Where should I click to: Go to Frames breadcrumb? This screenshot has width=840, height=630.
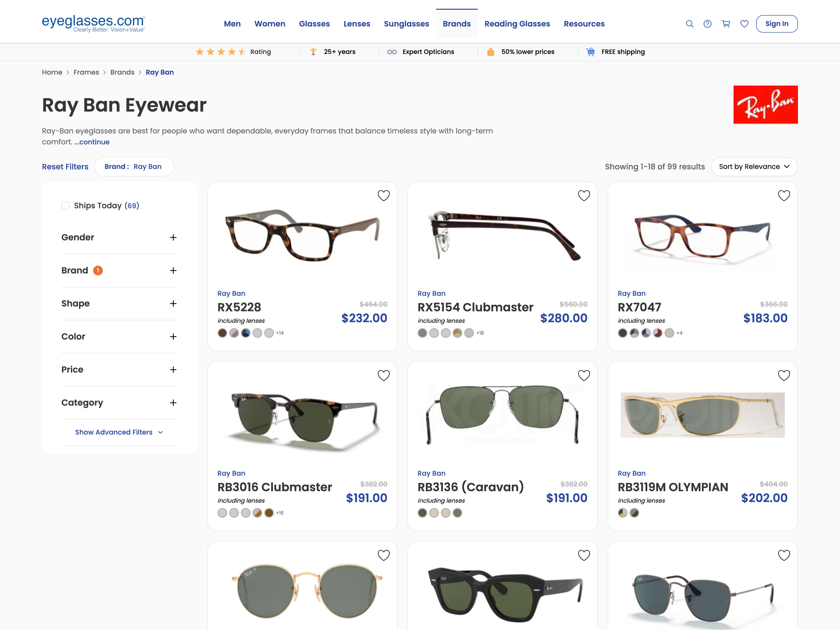pos(86,72)
